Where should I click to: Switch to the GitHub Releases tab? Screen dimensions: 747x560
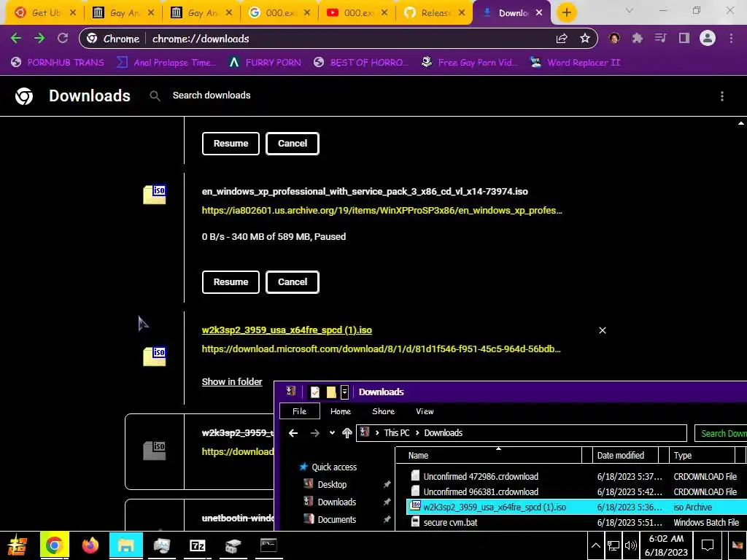point(436,13)
